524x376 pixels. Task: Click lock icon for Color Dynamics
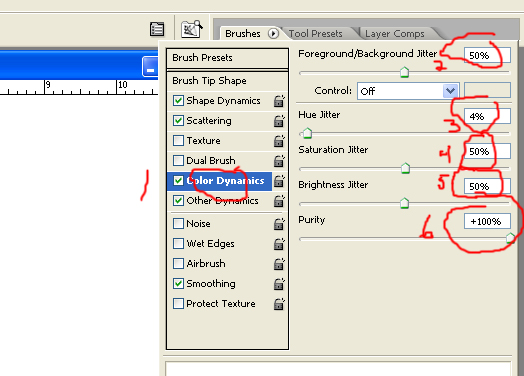tap(279, 181)
